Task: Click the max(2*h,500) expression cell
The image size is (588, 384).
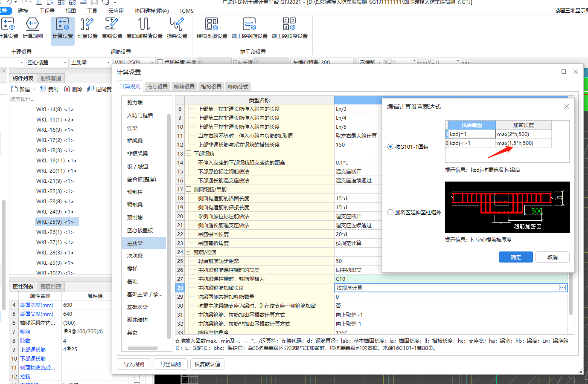Action: pos(524,134)
